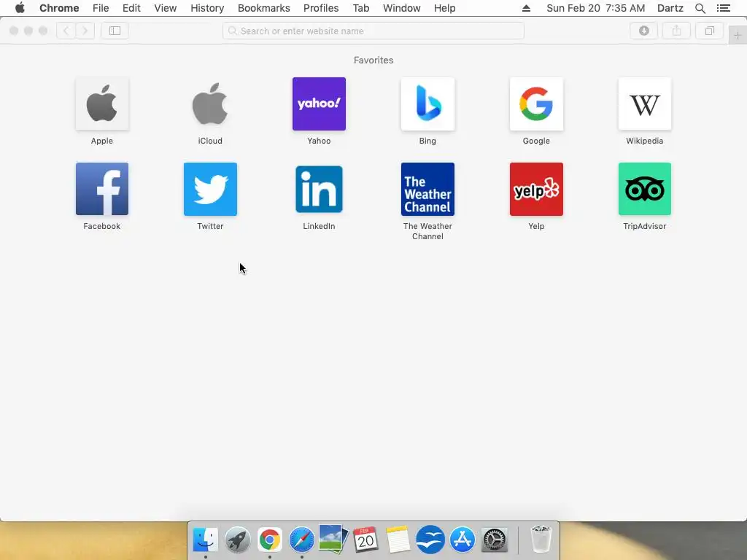This screenshot has width=747, height=560.
Task: Open the Help menu
Action: pyautogui.click(x=444, y=8)
